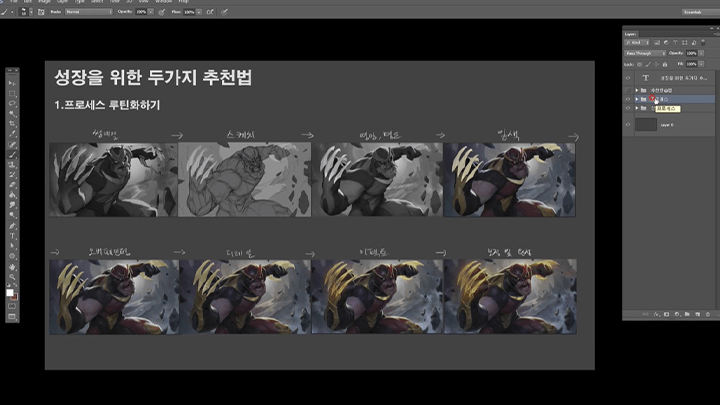
Task: Open the brush preset picker
Action: click(31, 12)
